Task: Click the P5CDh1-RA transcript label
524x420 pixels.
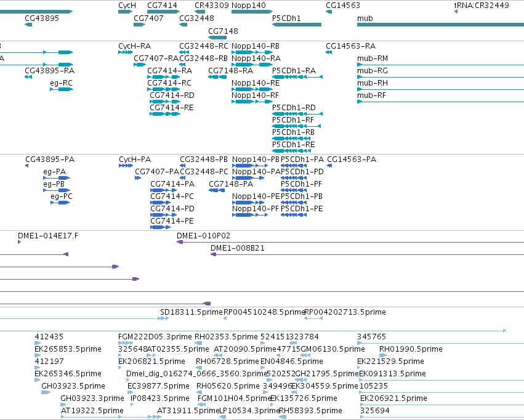Action: tap(294, 71)
